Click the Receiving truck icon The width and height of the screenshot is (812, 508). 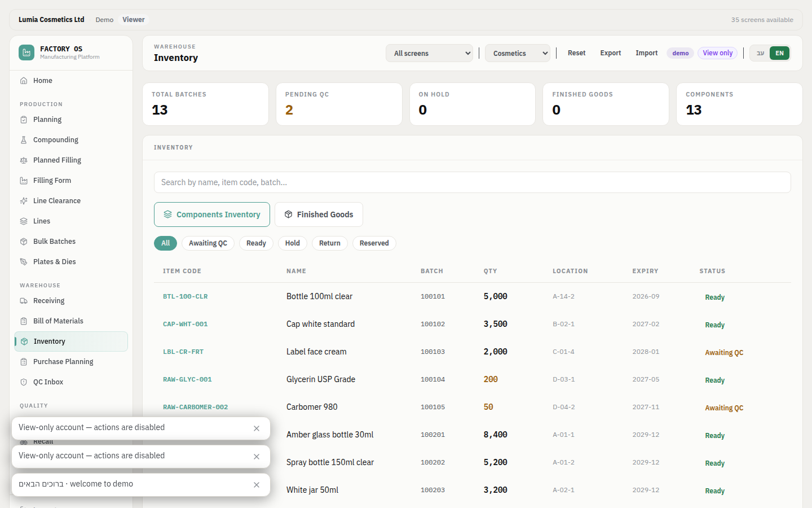pyautogui.click(x=24, y=301)
